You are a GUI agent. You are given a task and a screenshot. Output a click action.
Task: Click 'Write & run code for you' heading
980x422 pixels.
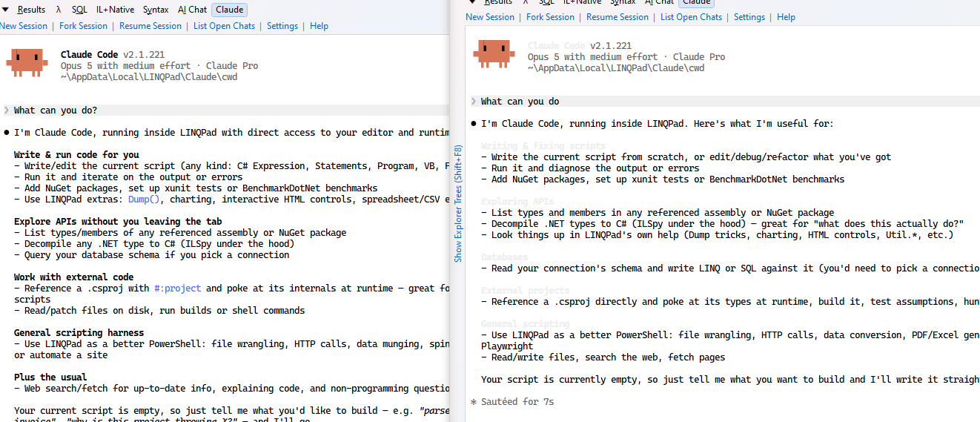coord(76,155)
